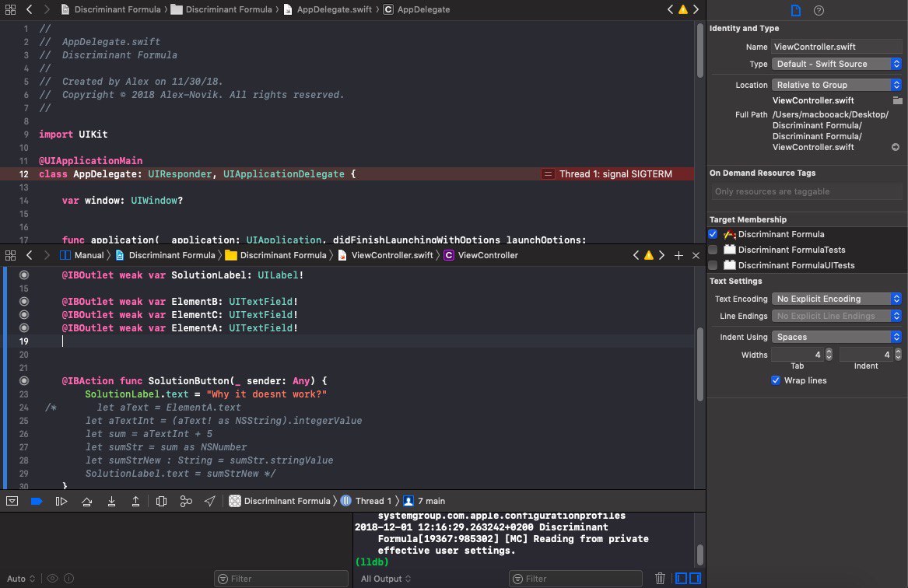Open the All Output console dropdown
This screenshot has height=588, width=908.
[386, 578]
